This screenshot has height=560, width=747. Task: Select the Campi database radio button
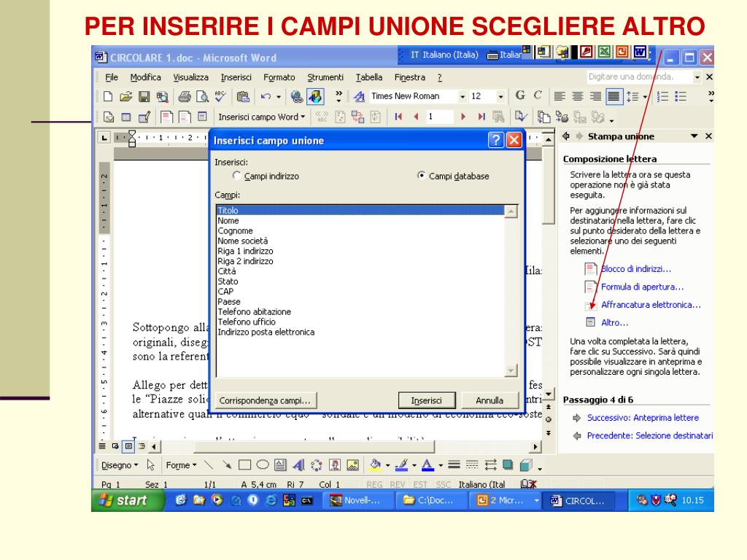[421, 175]
